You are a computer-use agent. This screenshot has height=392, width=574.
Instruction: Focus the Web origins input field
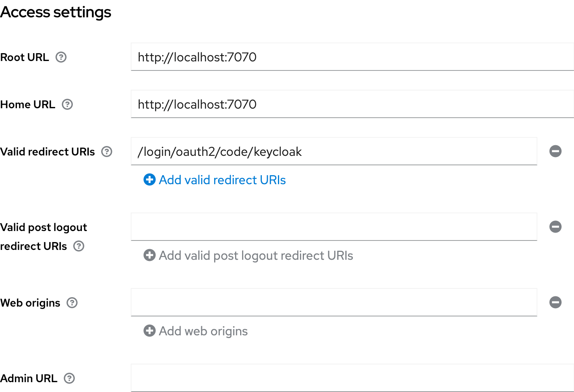[x=334, y=303]
